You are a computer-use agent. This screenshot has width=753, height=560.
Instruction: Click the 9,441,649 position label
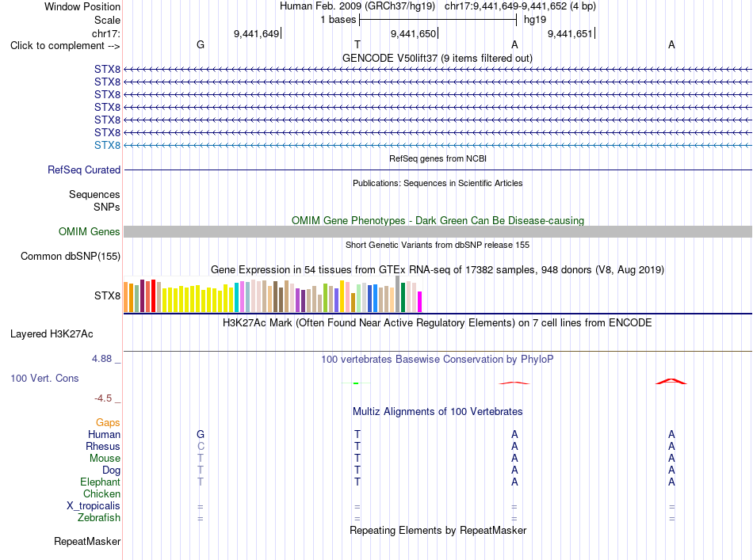click(x=257, y=33)
